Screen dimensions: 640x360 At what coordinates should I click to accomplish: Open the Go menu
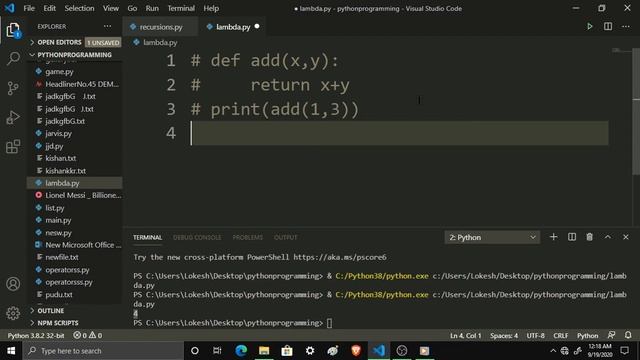tap(132, 8)
